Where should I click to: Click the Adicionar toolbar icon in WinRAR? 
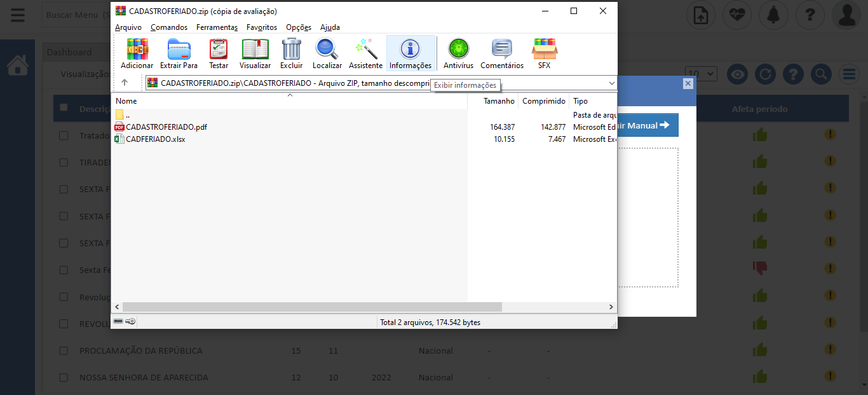coord(137,53)
